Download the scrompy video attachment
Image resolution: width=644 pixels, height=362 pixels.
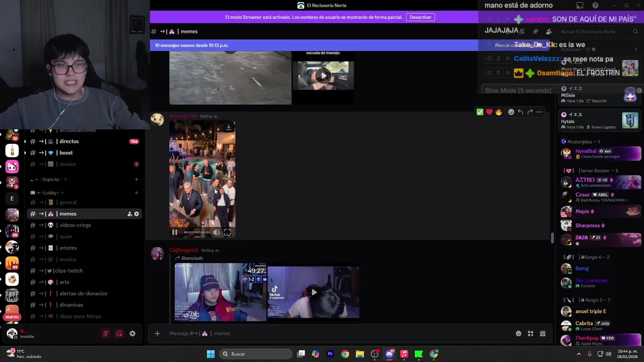(228, 127)
